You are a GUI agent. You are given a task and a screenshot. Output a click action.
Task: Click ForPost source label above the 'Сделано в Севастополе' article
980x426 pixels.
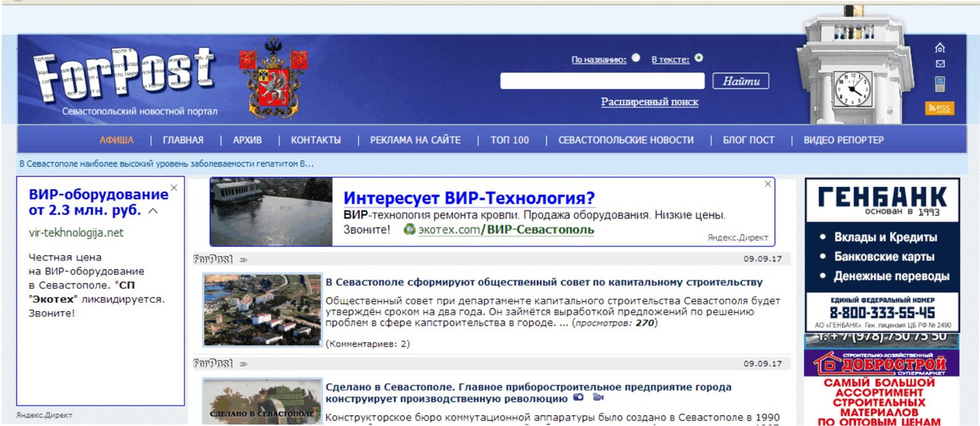(x=214, y=363)
